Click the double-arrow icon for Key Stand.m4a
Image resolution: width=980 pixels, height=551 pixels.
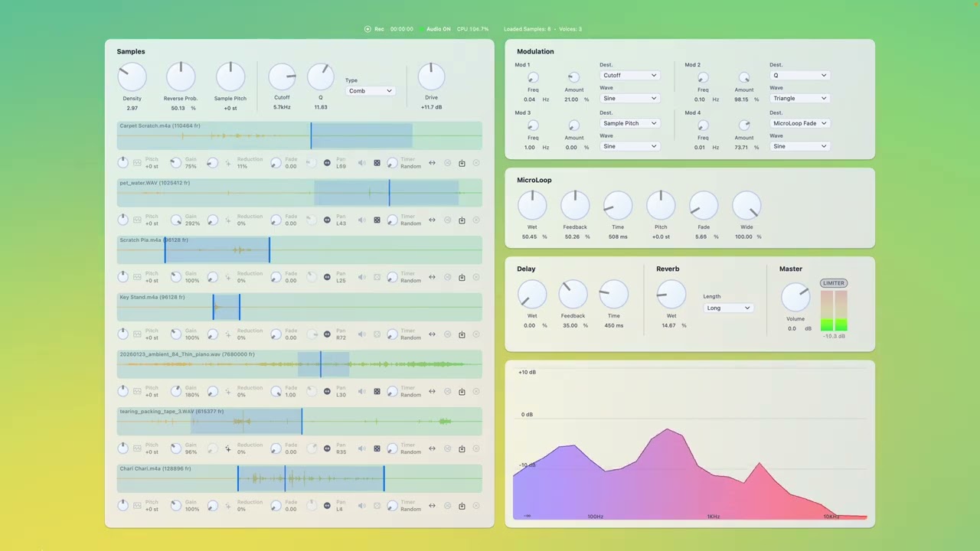(432, 334)
